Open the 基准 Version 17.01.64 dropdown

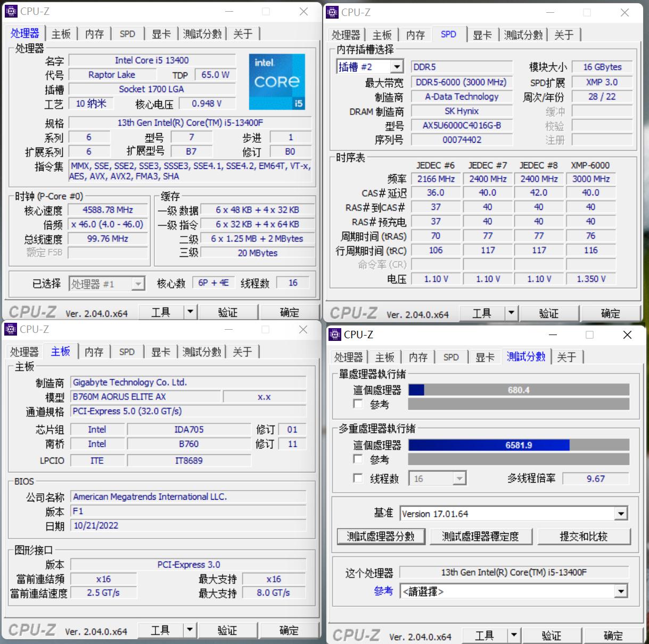621,513
